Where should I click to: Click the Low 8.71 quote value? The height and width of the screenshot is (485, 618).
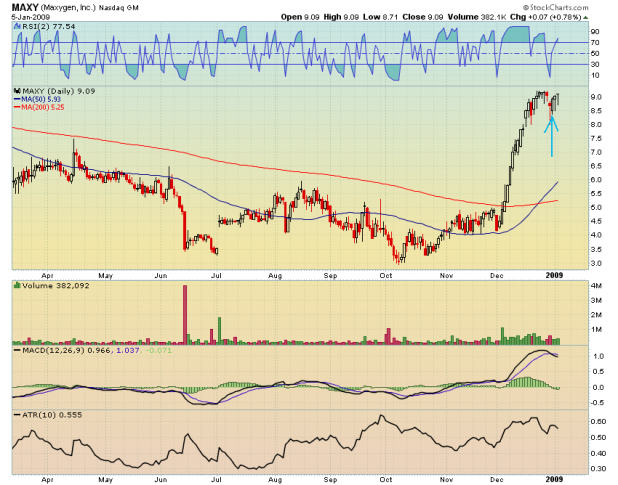point(381,17)
